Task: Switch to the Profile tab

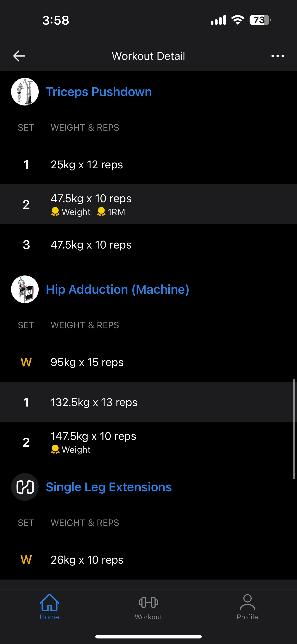Action: coord(247,606)
